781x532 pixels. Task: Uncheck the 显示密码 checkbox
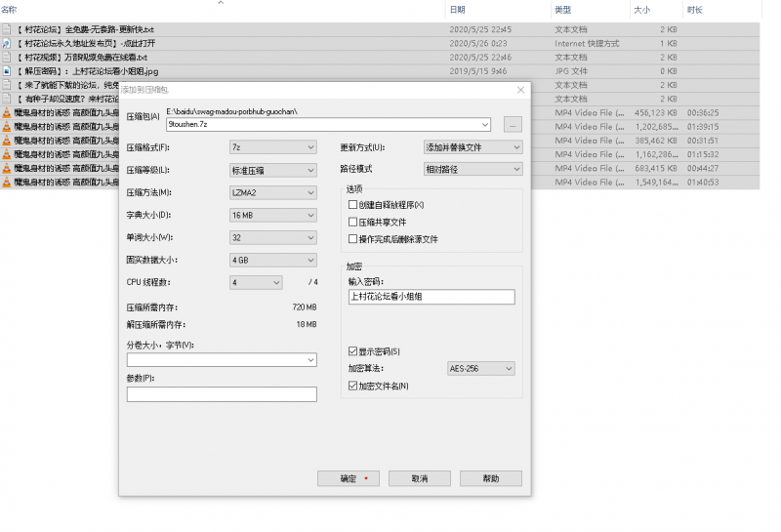click(352, 351)
